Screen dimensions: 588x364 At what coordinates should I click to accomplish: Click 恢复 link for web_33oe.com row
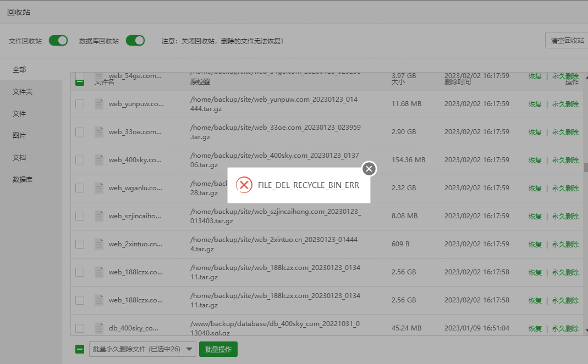[x=535, y=132]
